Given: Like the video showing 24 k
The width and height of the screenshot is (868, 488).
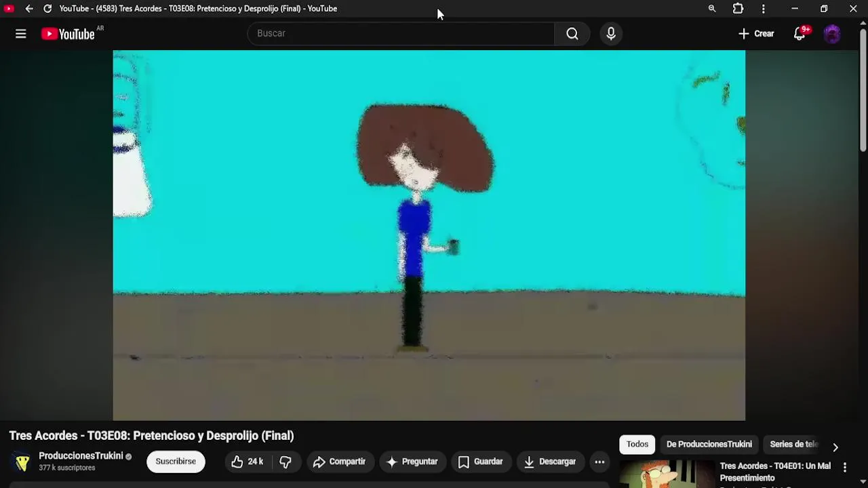Looking at the screenshot, I should pyautogui.click(x=247, y=462).
